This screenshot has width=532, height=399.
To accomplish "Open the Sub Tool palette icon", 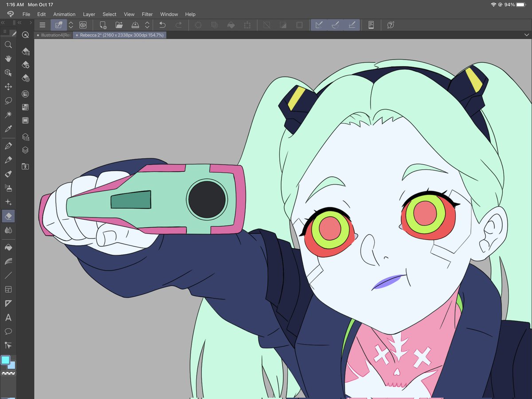I will tap(25, 51).
